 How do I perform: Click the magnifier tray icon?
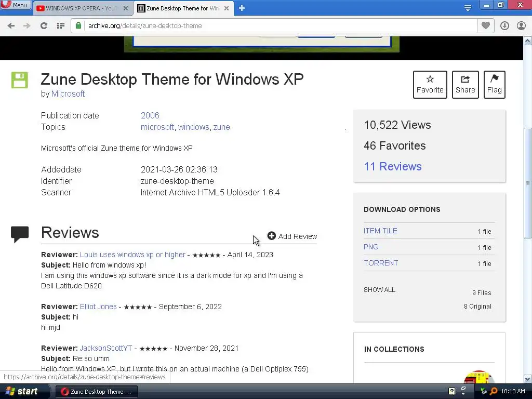click(494, 391)
